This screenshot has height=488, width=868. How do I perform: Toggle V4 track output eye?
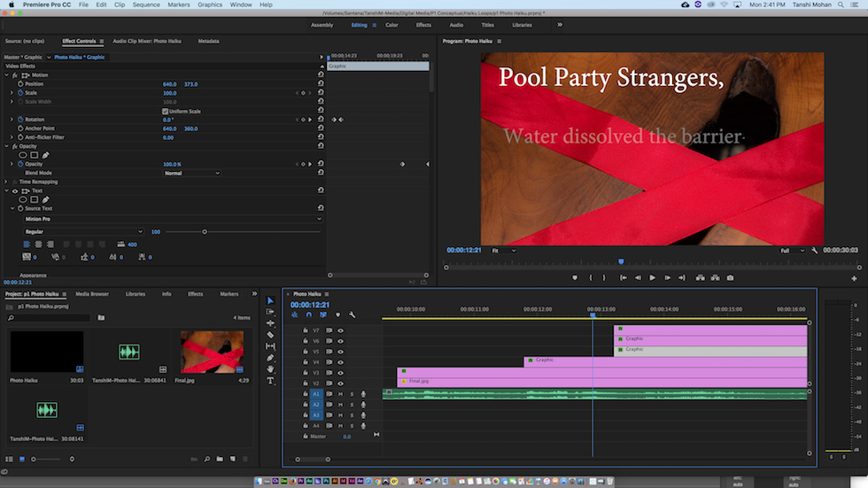[x=340, y=362]
